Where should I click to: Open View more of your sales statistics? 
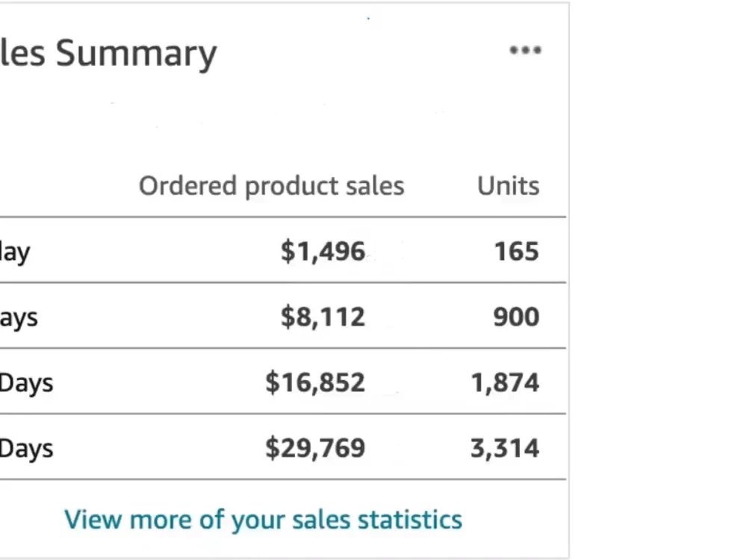(264, 520)
